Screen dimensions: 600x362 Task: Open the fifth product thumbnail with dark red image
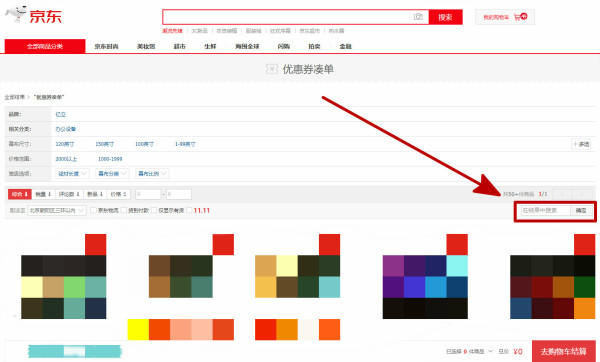[553, 276]
